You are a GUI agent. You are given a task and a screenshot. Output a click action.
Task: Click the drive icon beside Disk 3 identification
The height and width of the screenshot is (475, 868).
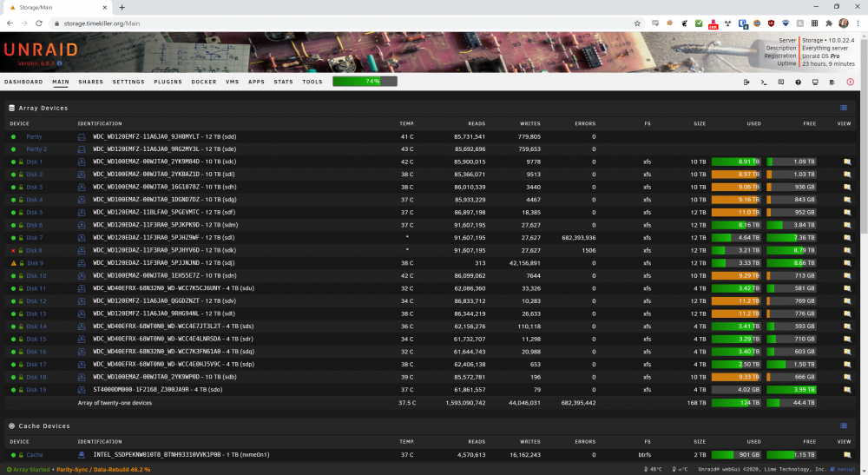click(82, 187)
